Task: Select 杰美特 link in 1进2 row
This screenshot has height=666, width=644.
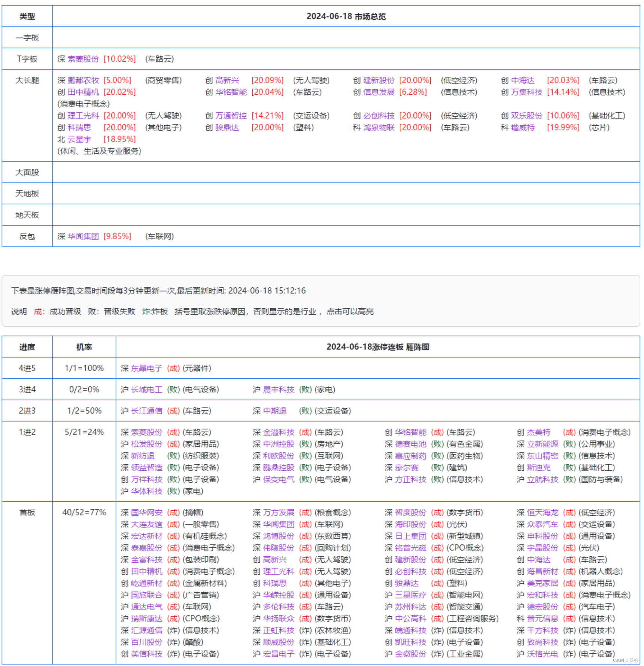Action: [x=539, y=432]
